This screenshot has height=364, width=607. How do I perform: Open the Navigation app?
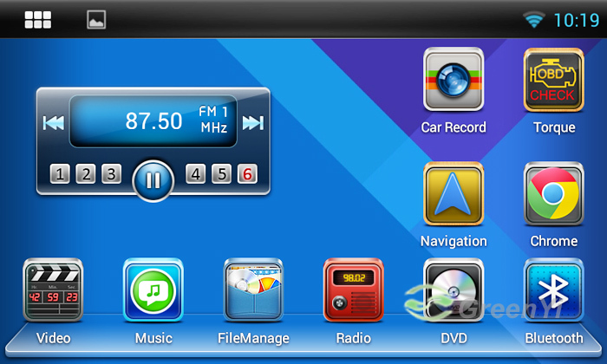click(x=453, y=193)
